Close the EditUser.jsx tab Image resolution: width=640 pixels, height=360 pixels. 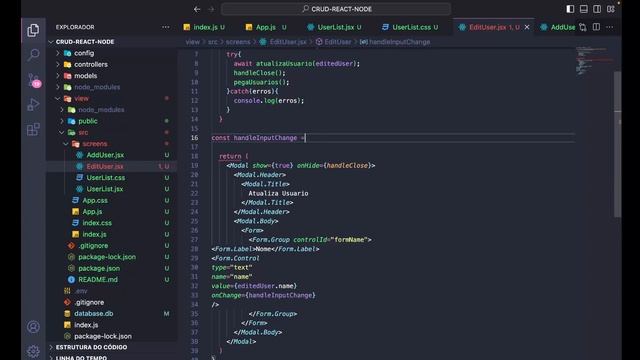pyautogui.click(x=527, y=27)
